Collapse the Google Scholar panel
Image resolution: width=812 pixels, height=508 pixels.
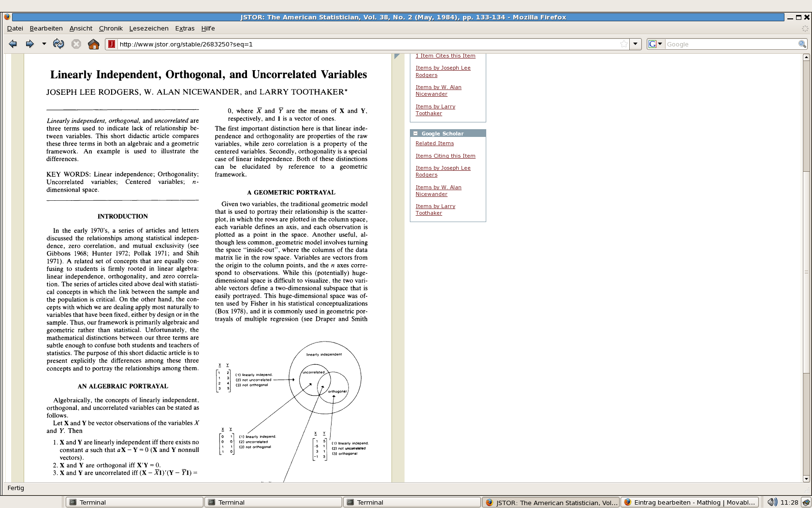[415, 134]
